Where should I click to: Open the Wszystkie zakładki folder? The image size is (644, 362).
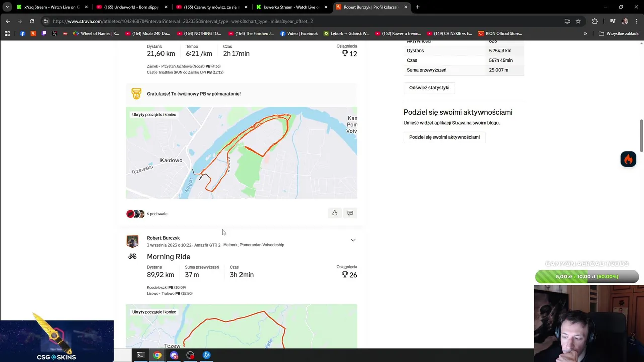[619, 33]
